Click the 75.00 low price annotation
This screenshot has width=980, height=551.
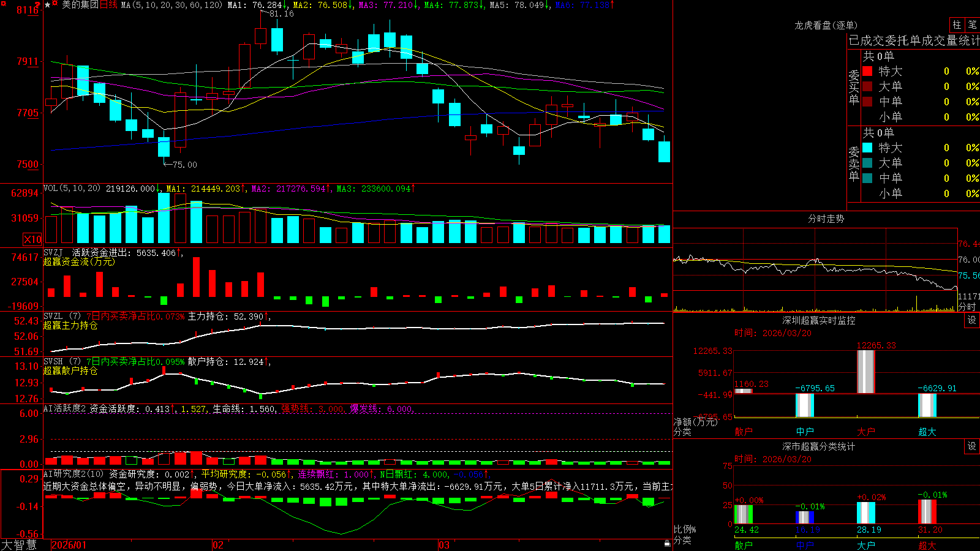[185, 165]
